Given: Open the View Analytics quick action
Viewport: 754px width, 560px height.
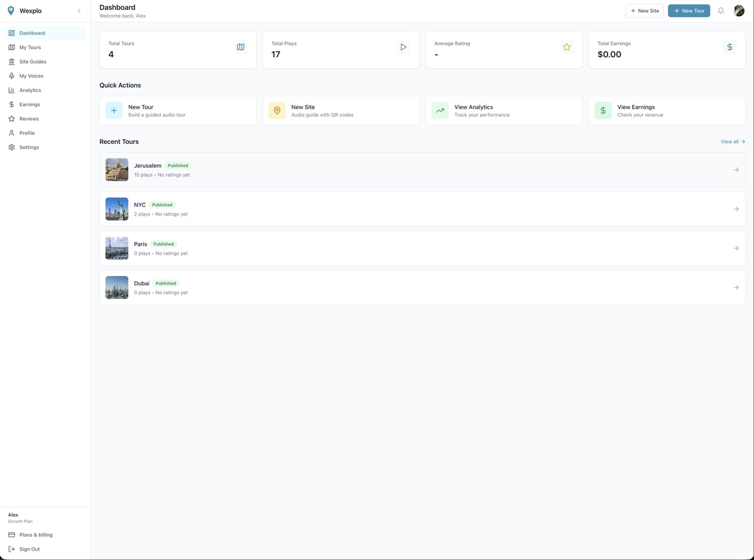Looking at the screenshot, I should tap(504, 111).
